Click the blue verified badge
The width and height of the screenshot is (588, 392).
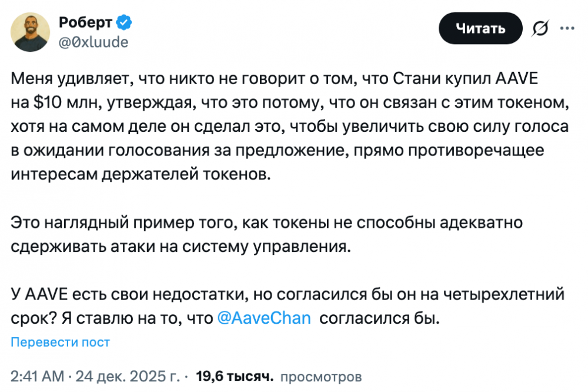[x=124, y=23]
